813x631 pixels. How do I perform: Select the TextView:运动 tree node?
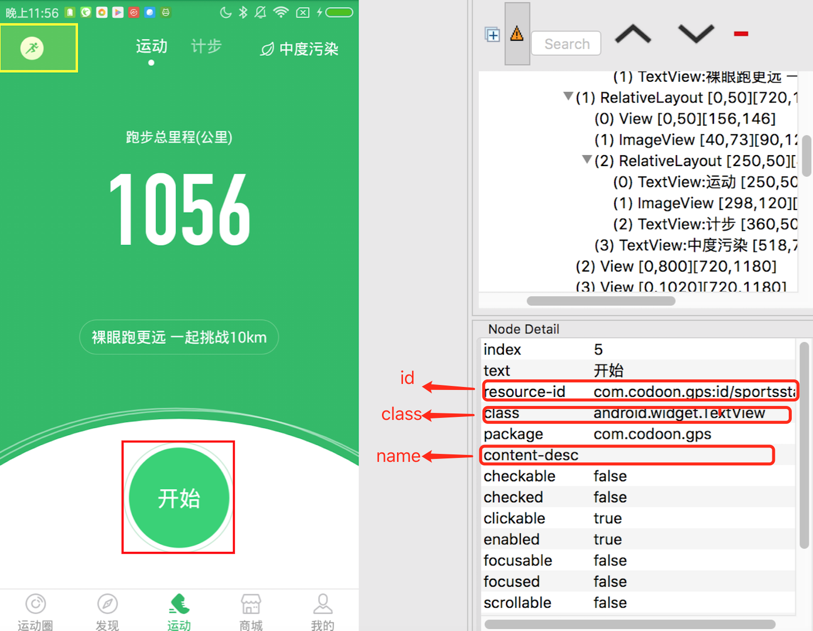click(x=705, y=182)
